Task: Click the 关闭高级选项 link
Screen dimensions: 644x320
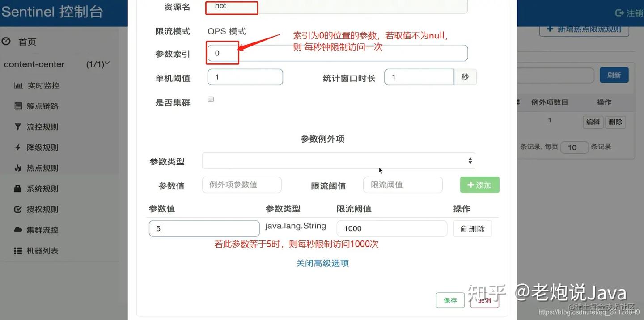Action: click(322, 263)
